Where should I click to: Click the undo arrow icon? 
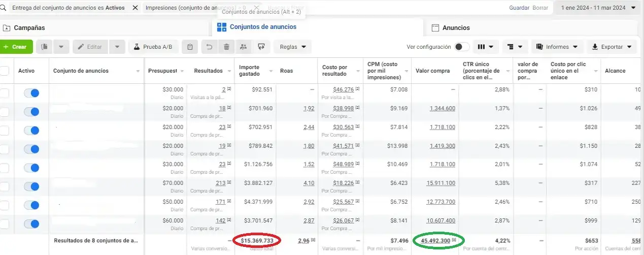pyautogui.click(x=209, y=47)
